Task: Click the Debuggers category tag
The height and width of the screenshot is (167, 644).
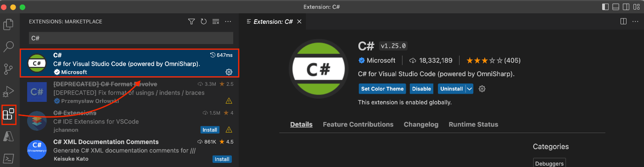Action: point(549,163)
